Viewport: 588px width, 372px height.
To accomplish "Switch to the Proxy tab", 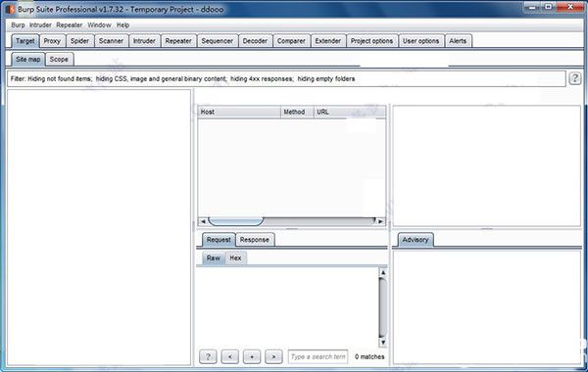I will coord(52,41).
